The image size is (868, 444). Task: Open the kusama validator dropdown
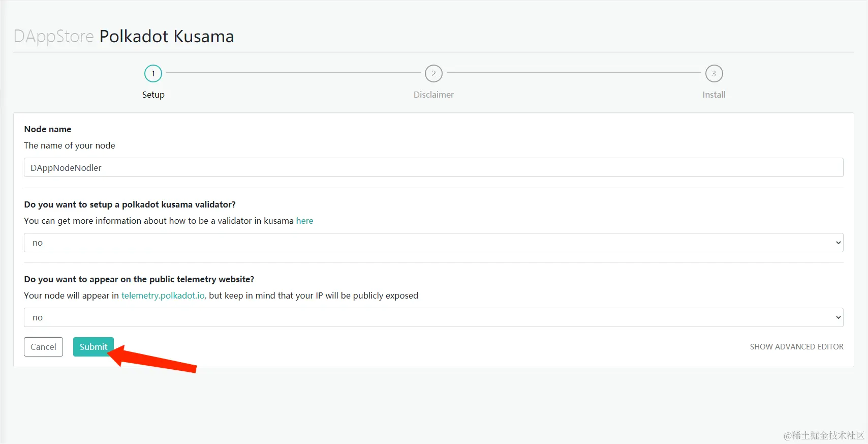[433, 243]
